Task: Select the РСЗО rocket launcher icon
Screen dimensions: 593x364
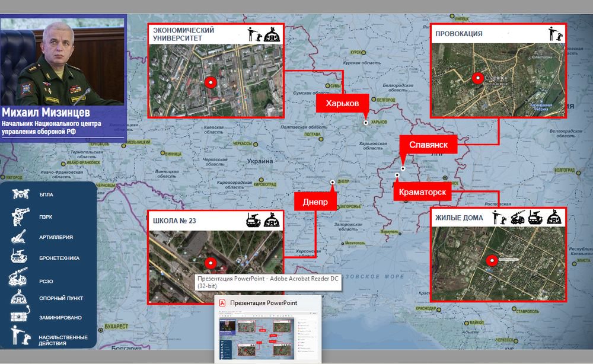Action: pos(20,278)
